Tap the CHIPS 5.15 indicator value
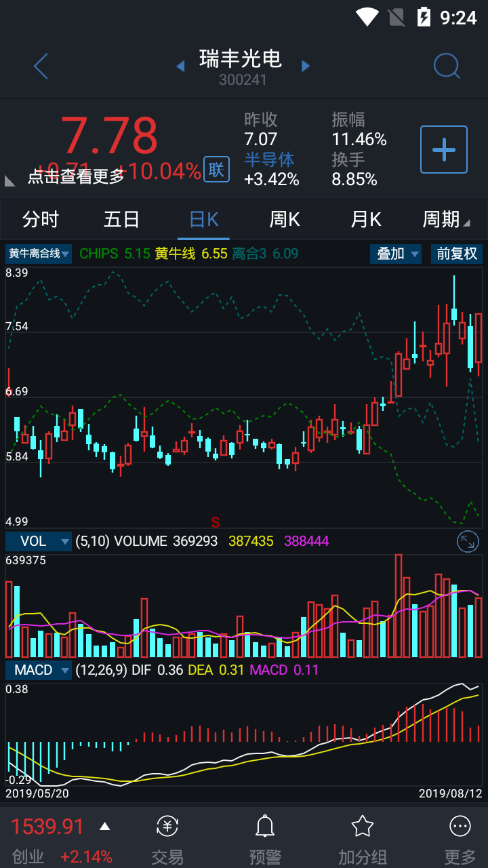 tap(115, 254)
